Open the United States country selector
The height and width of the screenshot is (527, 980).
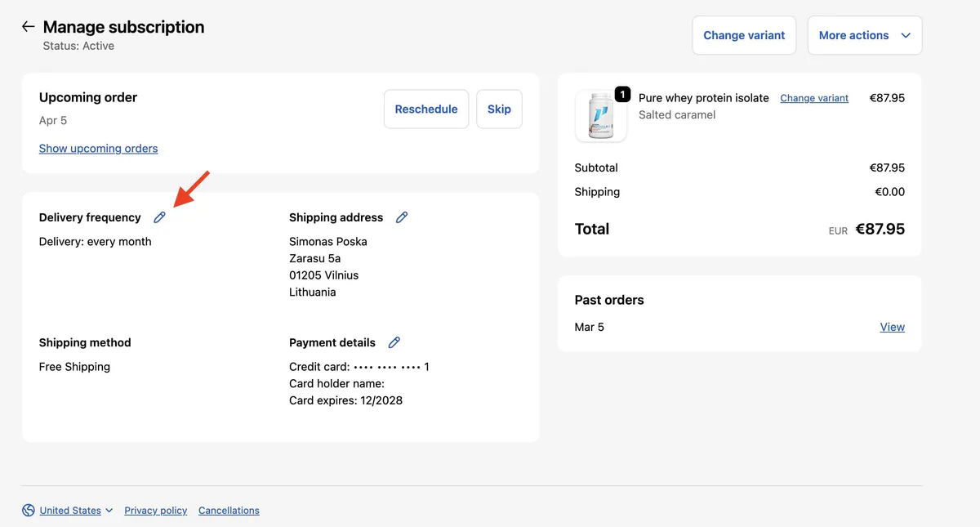(76, 511)
